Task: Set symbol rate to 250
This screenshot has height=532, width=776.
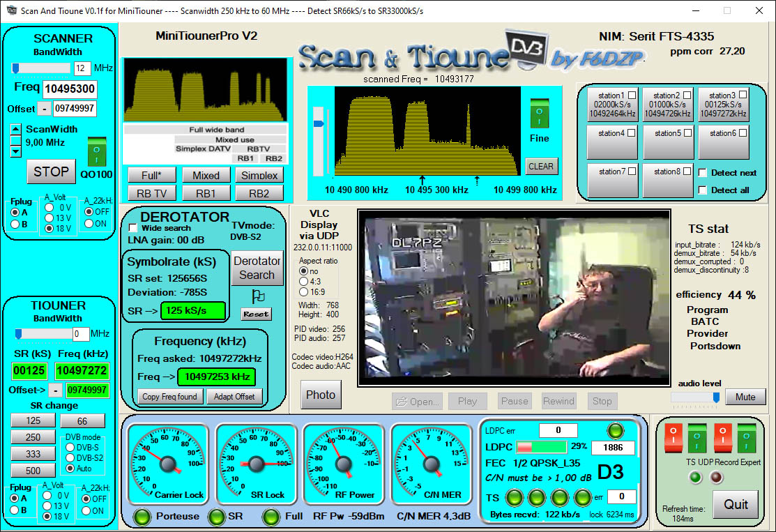Action: coord(33,437)
